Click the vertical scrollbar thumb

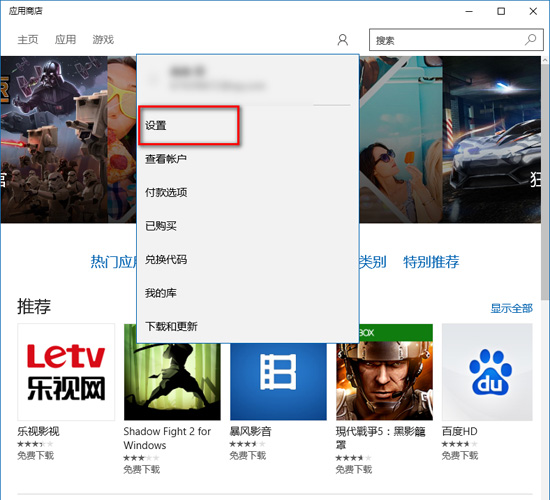point(545,182)
